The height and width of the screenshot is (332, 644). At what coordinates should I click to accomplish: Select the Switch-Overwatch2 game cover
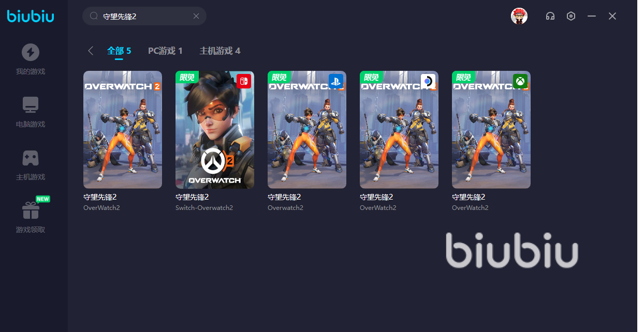pos(215,130)
